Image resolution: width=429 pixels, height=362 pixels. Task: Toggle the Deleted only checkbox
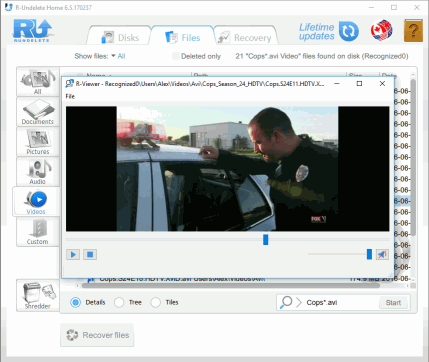[175, 56]
